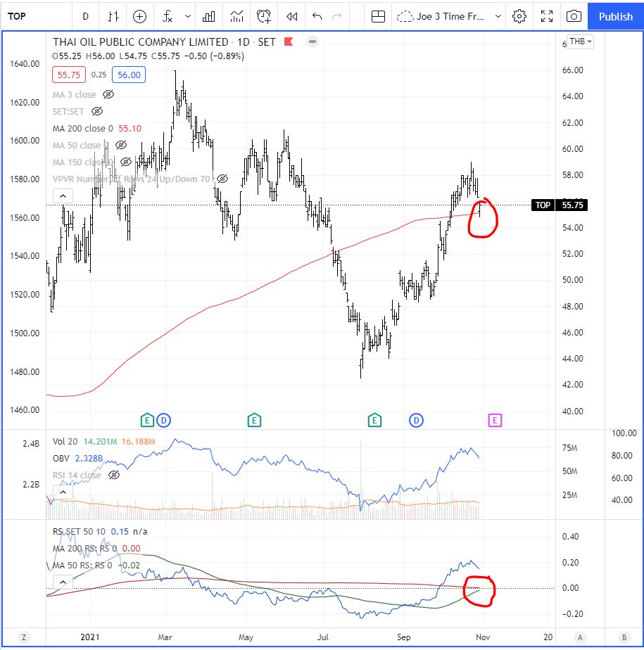Select the MA 50 RS indicator label
This screenshot has height=650, width=644.
pyautogui.click(x=82, y=566)
